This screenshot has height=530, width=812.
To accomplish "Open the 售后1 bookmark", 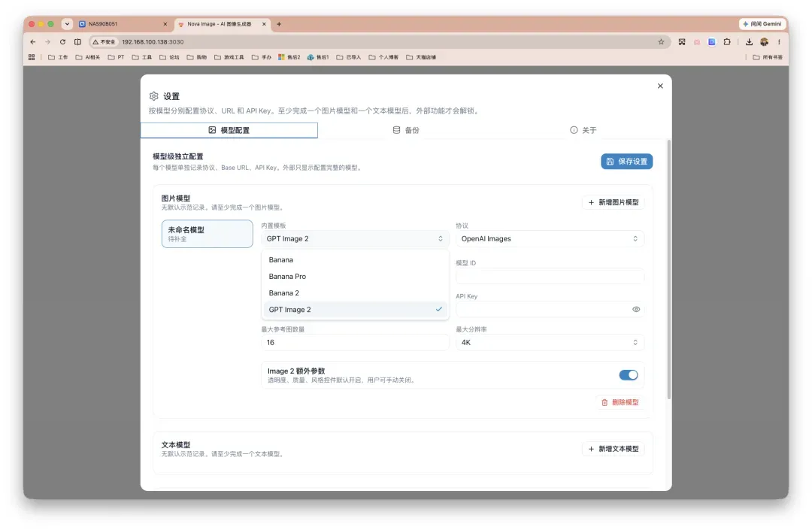I will 318,57.
